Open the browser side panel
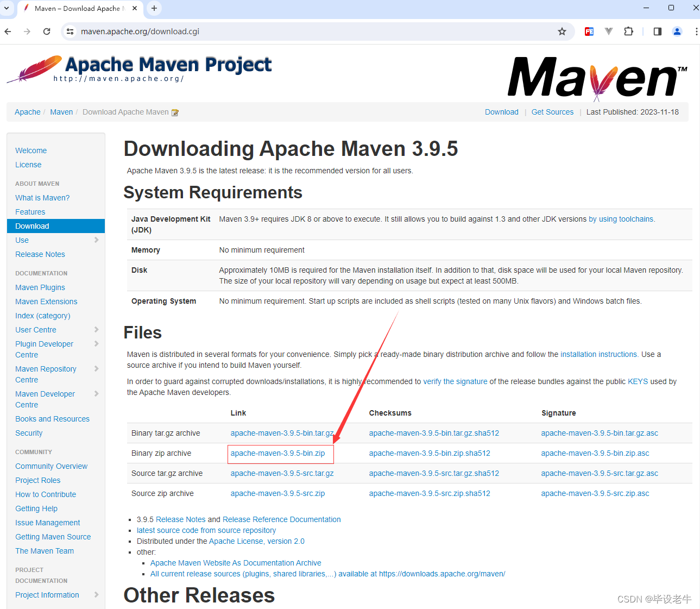Image resolution: width=700 pixels, height=609 pixels. (657, 32)
